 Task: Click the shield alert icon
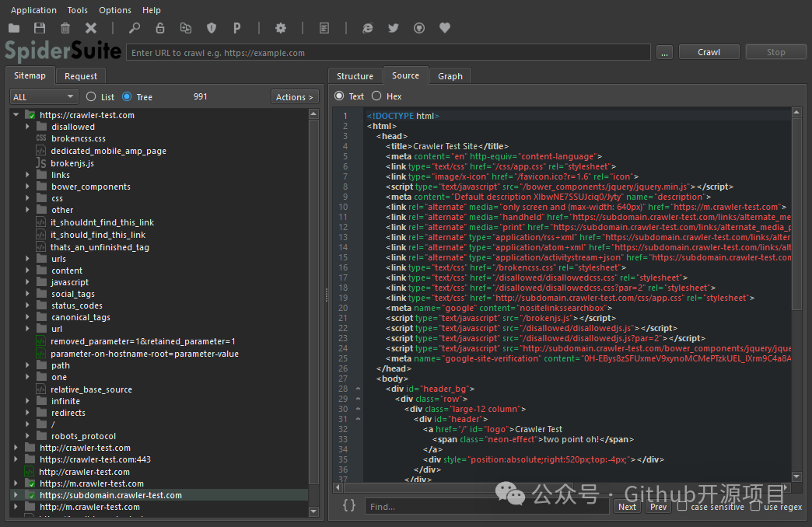click(x=212, y=28)
